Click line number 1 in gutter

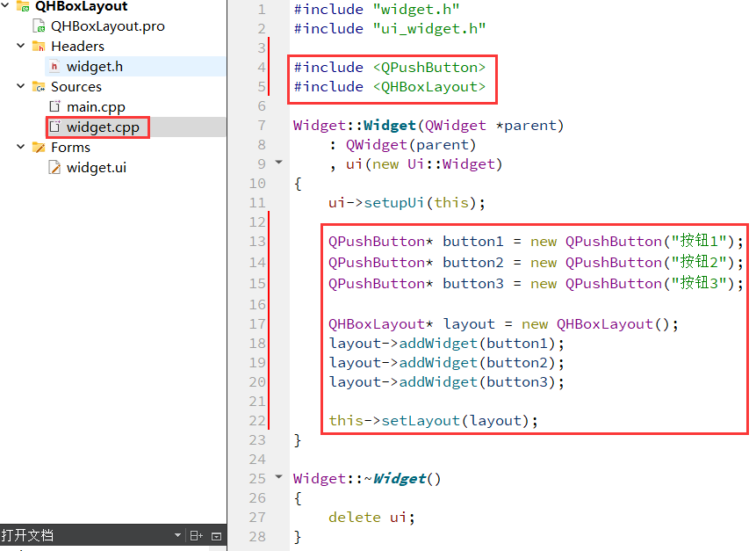pyautogui.click(x=262, y=9)
